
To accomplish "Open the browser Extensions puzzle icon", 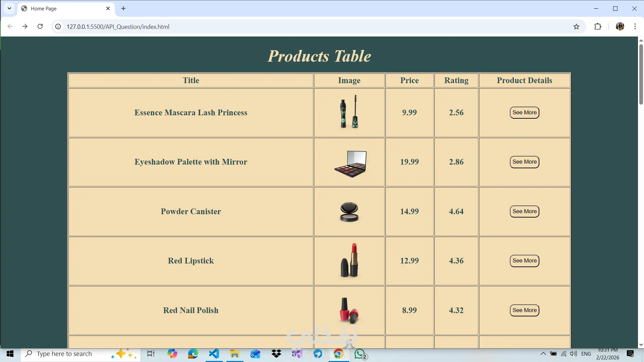I will (598, 26).
